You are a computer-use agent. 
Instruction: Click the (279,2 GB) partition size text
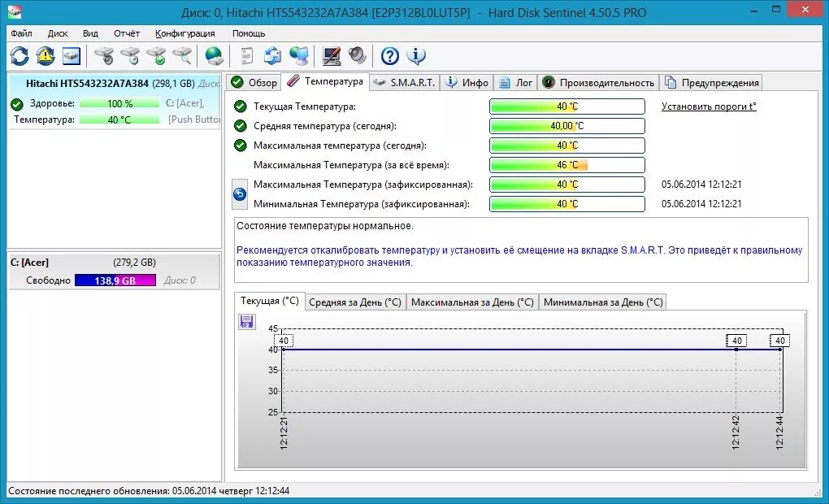coord(134,263)
